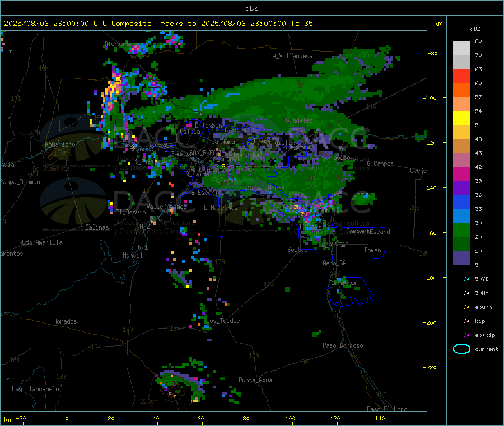The image size is (504, 426).
Task: Click the Lag.Llancanelo map label
Action: click(36, 389)
